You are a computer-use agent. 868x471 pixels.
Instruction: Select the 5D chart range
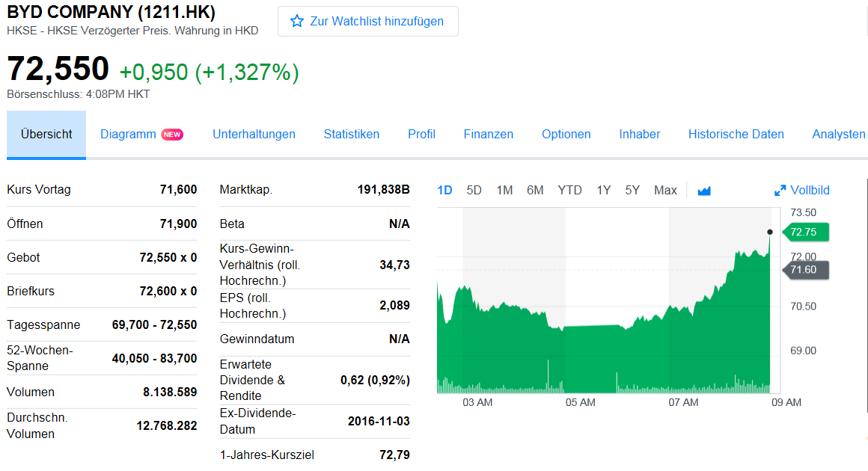point(474,190)
